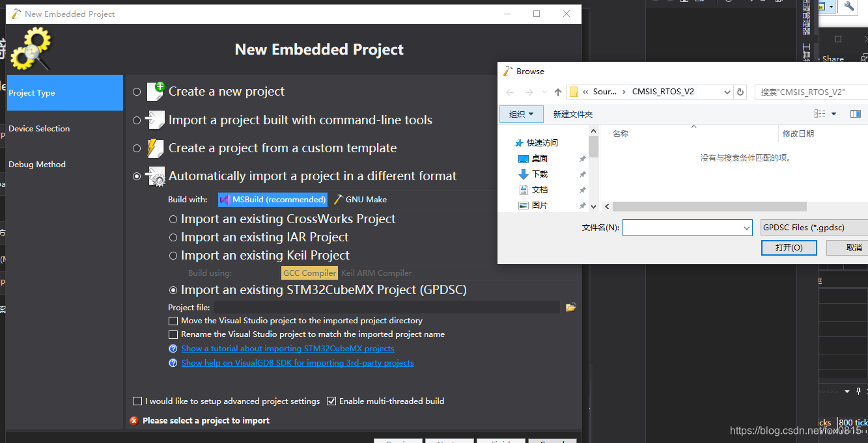Select Create a project from a custom template
The image size is (868, 443).
[137, 148]
